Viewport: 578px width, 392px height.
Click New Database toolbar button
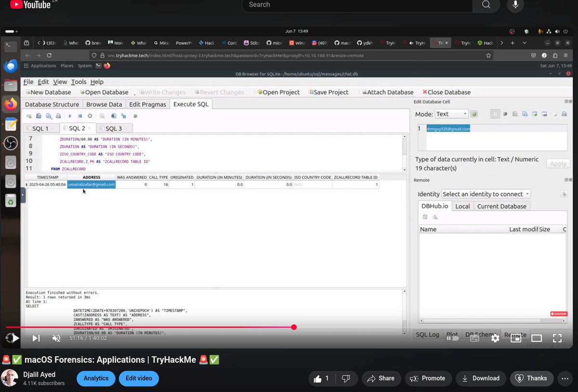[x=48, y=92]
